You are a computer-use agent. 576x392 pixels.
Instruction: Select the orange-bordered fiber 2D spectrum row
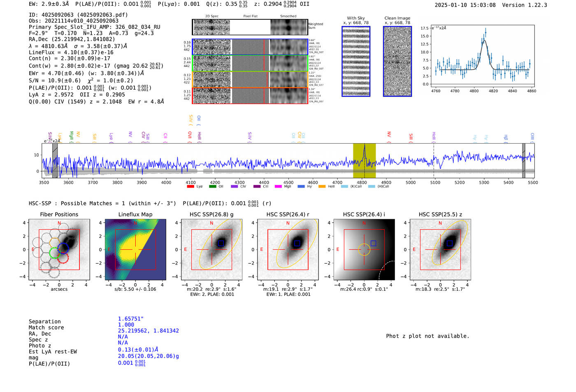[250, 79]
